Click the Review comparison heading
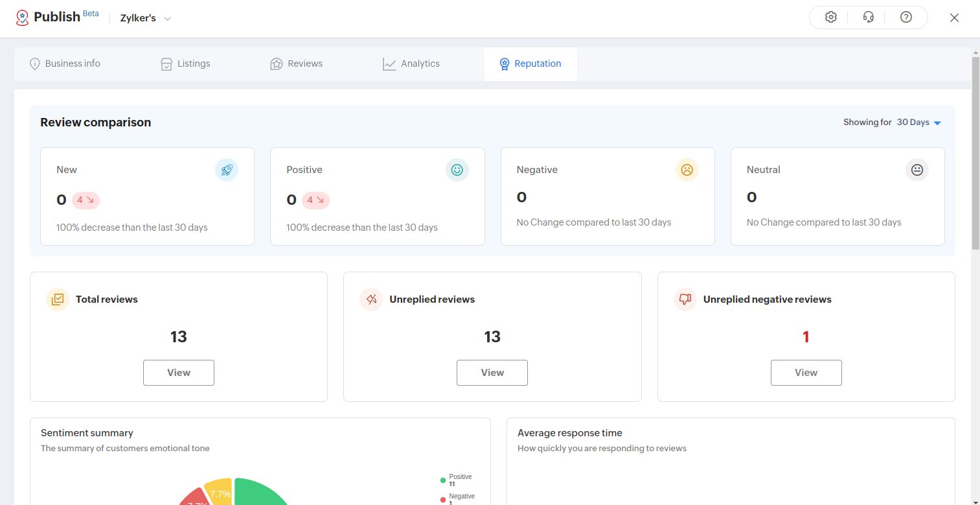This screenshot has height=505, width=980. point(96,123)
